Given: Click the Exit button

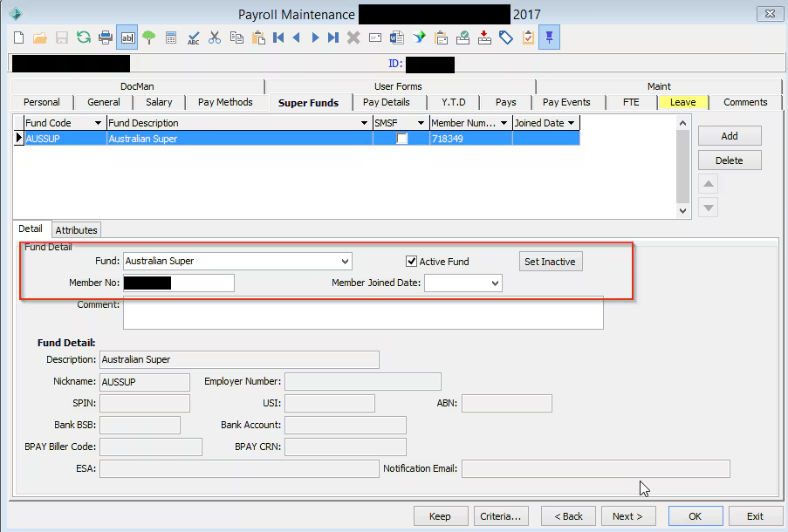Looking at the screenshot, I should (x=755, y=516).
